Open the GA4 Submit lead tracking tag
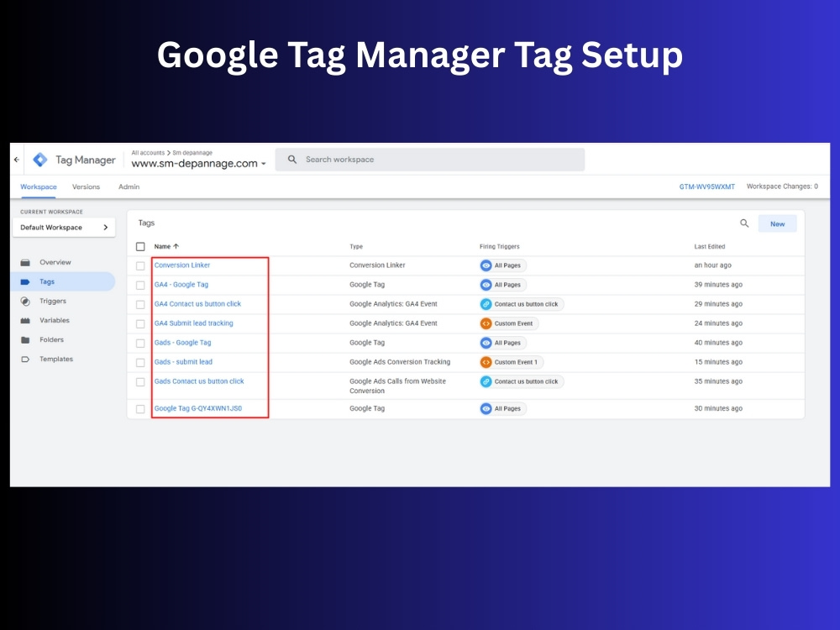 [193, 323]
